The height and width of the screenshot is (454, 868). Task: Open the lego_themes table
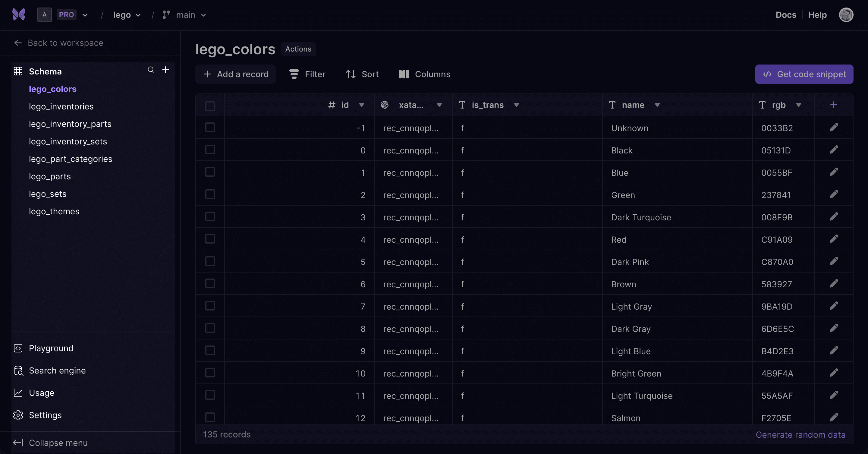(x=54, y=211)
